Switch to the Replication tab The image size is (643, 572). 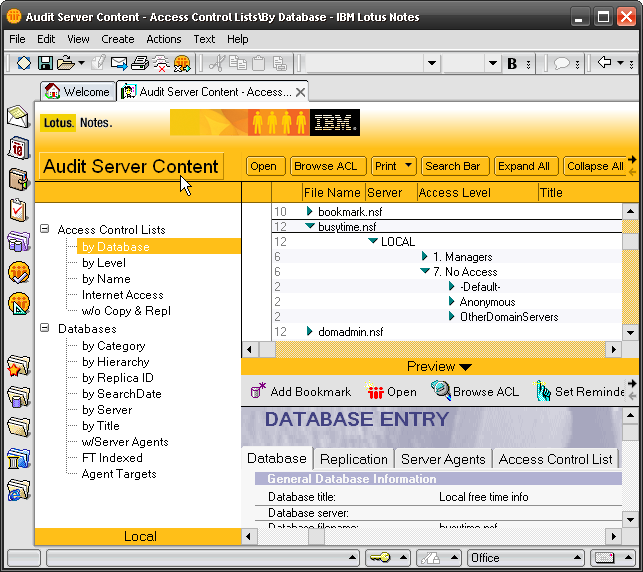tap(353, 459)
